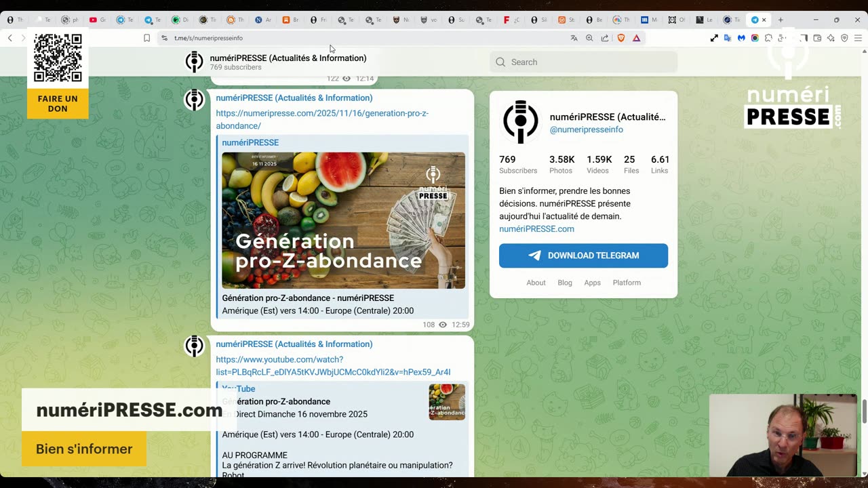Switch to the blue M 'M' tab

[649, 20]
